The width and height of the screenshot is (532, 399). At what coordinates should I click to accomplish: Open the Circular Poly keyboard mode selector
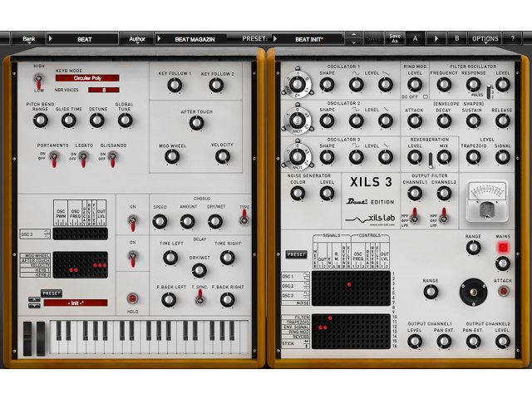click(x=87, y=78)
